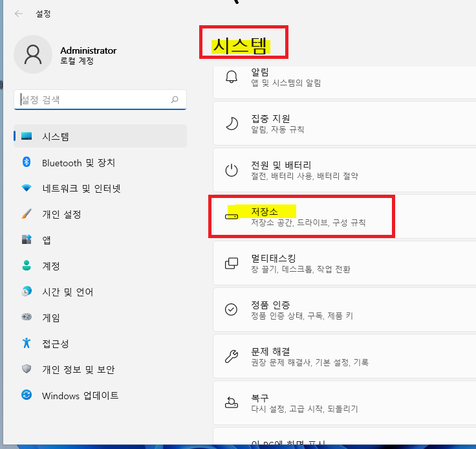
Task: Click the 시스템 monitor icon in the sidebar
Action: pos(27,136)
